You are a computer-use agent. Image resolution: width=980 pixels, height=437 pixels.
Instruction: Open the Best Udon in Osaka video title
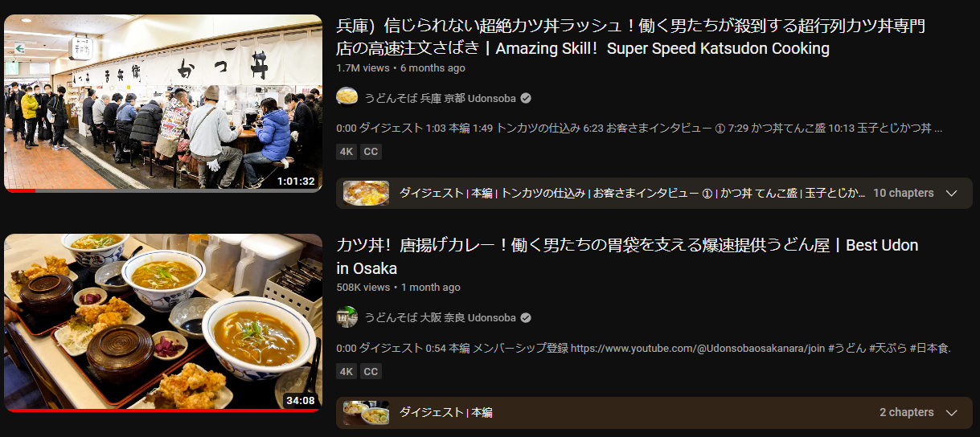(627, 256)
